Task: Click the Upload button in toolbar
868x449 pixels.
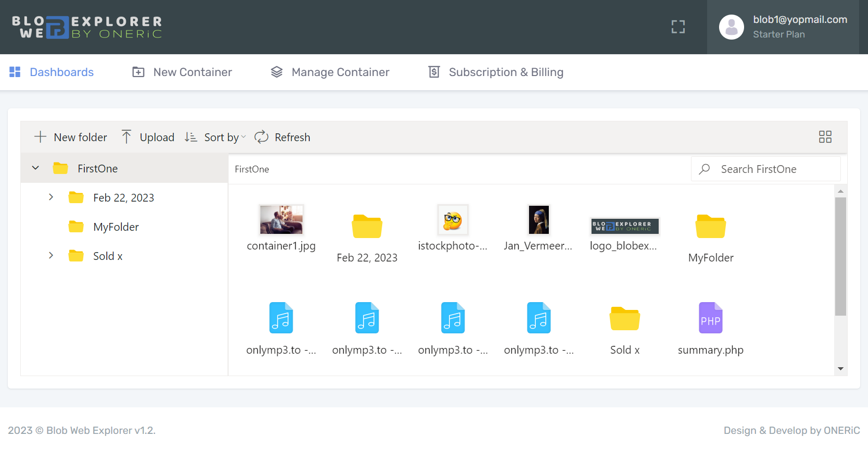Action: [148, 138]
